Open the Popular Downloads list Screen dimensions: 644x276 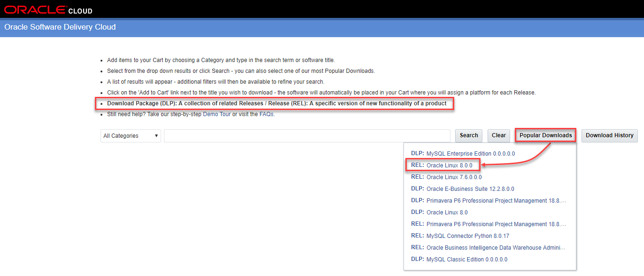tap(546, 135)
